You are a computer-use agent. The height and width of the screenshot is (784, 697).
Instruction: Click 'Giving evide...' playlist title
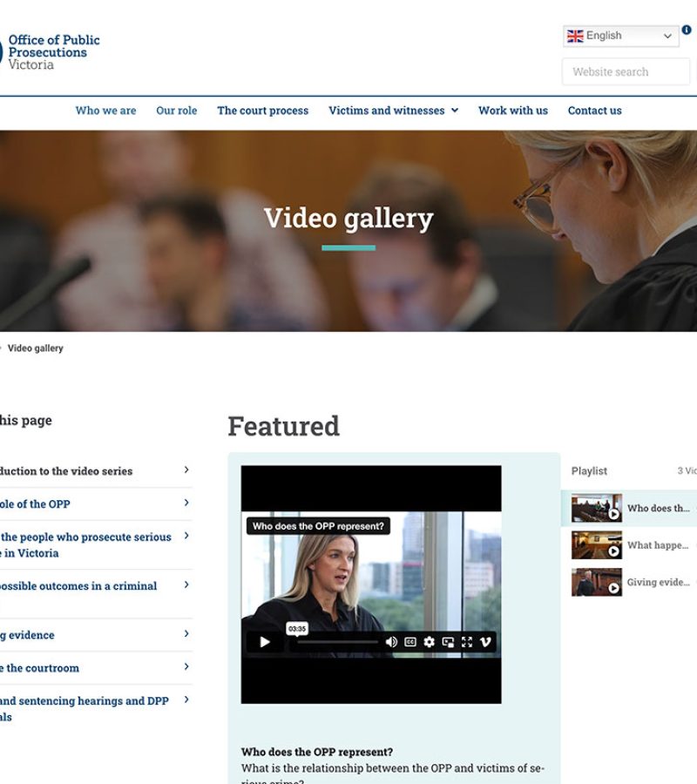tap(659, 582)
